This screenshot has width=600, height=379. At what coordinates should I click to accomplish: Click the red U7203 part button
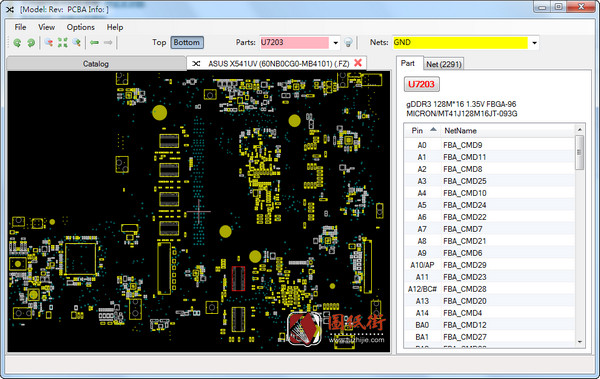coord(421,84)
